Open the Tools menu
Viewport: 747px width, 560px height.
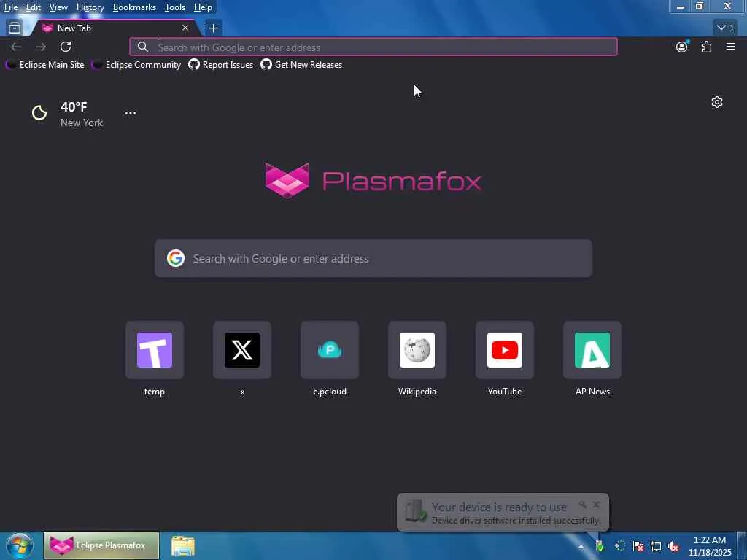coord(175,7)
